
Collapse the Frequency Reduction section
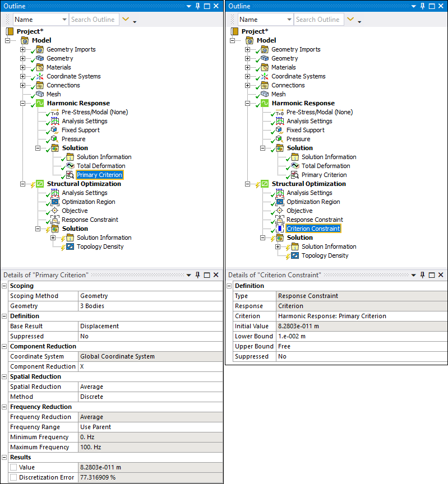(x=5, y=407)
